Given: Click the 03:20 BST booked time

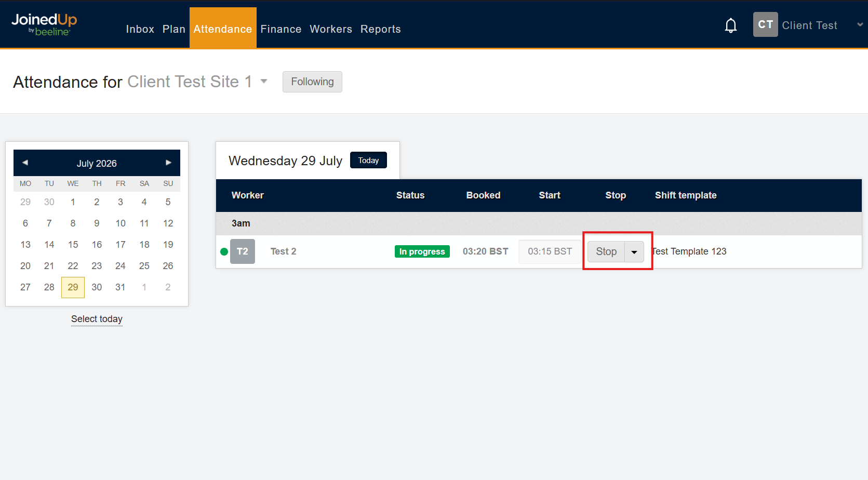Looking at the screenshot, I should pyautogui.click(x=486, y=251).
